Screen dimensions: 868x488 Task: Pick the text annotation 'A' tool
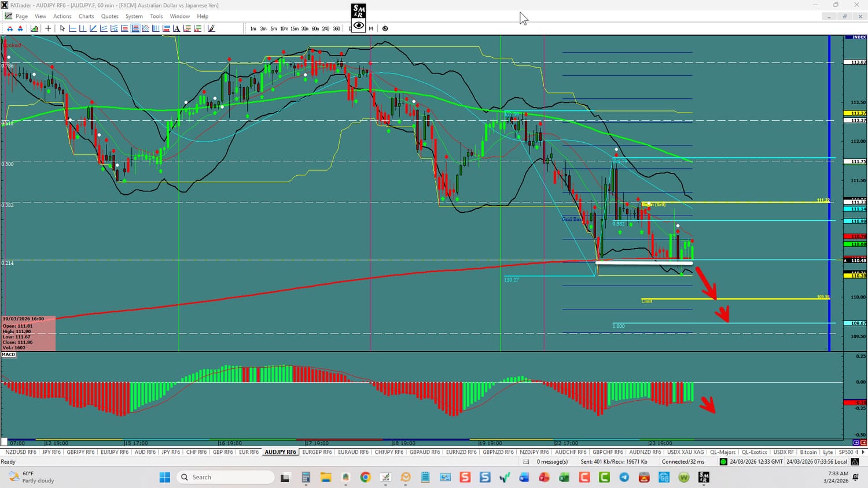tap(176, 28)
